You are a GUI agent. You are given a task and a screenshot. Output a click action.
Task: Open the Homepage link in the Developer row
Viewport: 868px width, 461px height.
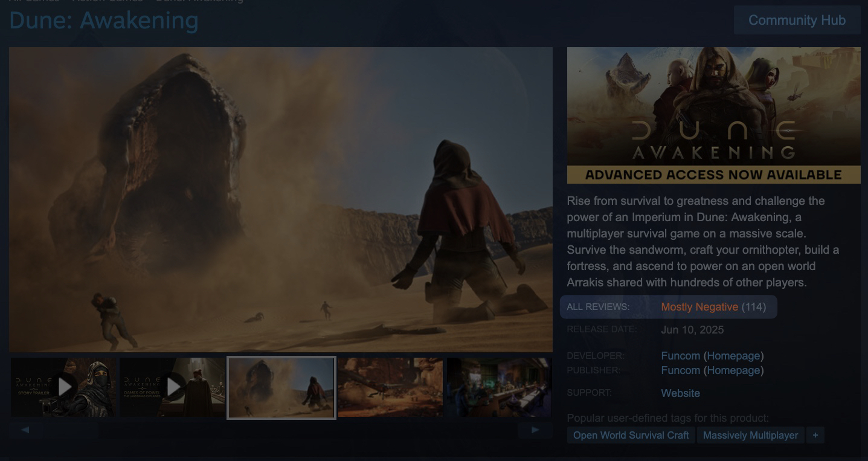tap(733, 356)
